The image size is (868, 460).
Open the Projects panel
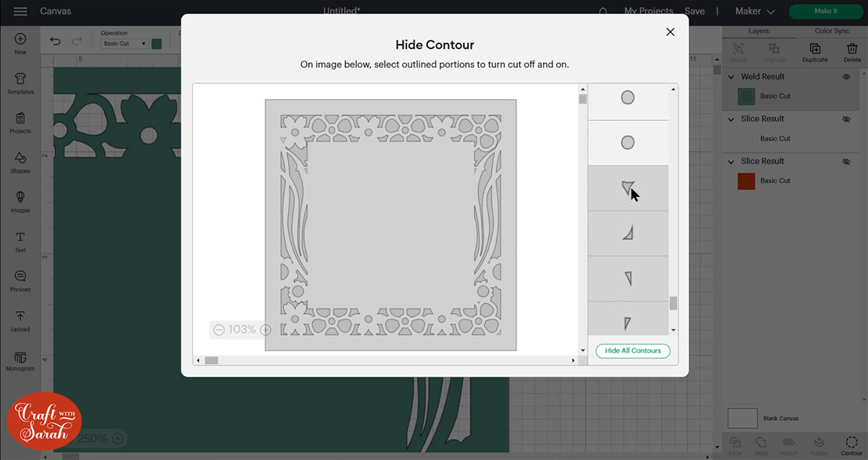[x=20, y=123]
